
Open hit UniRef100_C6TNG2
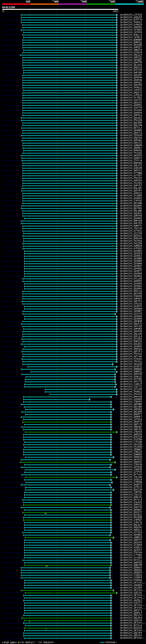tap(131, 30)
